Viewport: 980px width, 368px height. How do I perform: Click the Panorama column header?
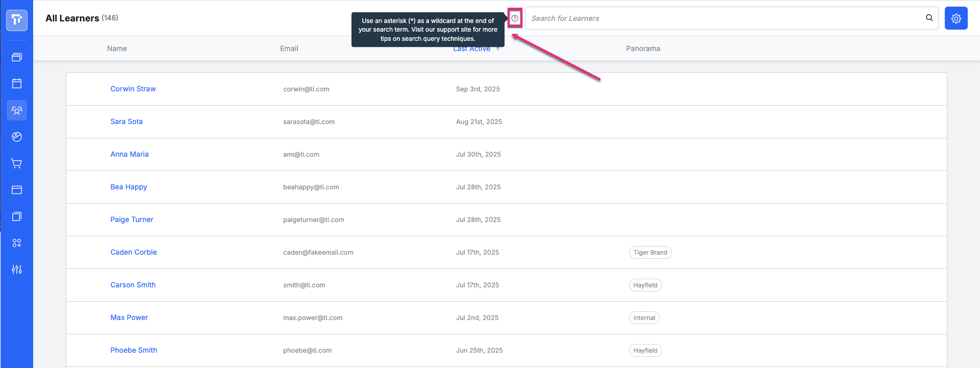[x=643, y=48]
